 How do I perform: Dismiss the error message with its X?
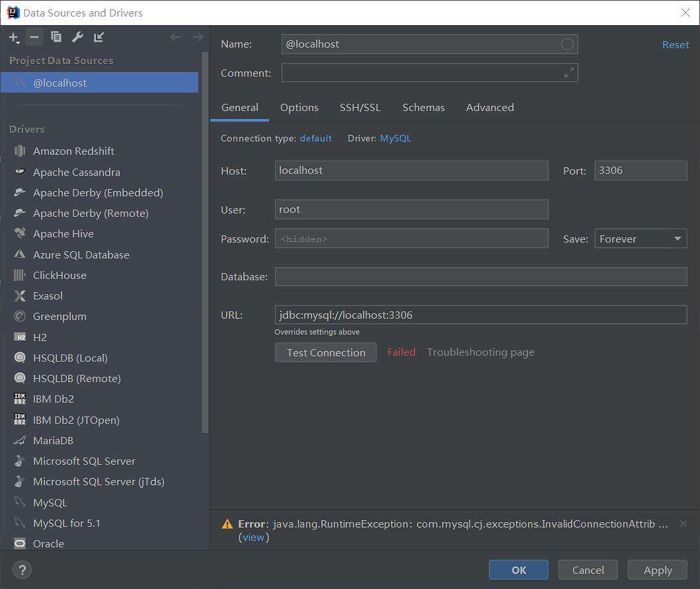(x=683, y=524)
